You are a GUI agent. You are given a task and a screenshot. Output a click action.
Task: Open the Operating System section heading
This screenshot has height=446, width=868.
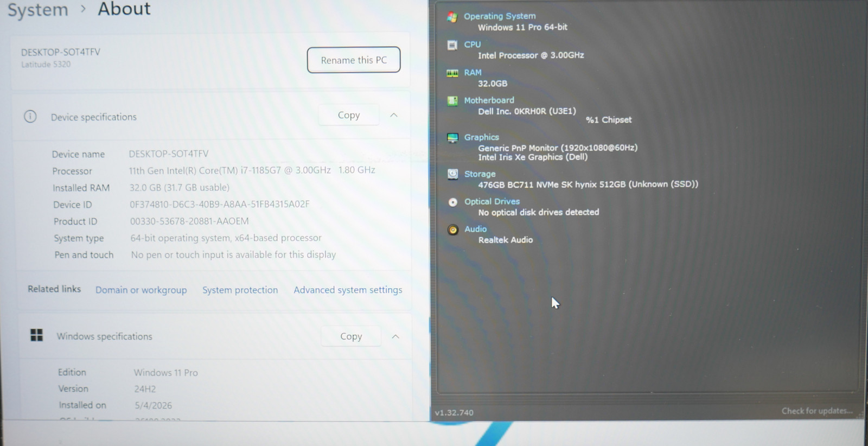500,16
